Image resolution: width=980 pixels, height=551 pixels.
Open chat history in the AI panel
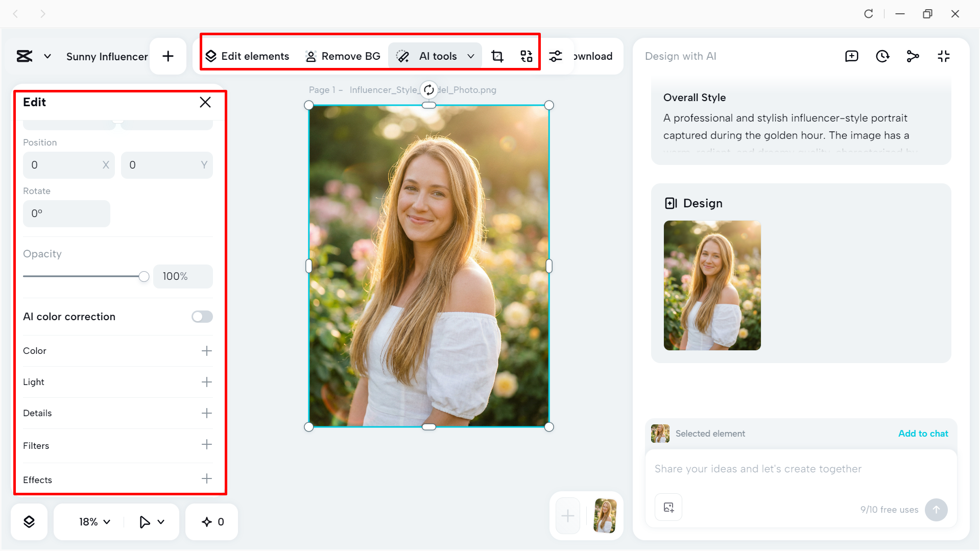[882, 56]
